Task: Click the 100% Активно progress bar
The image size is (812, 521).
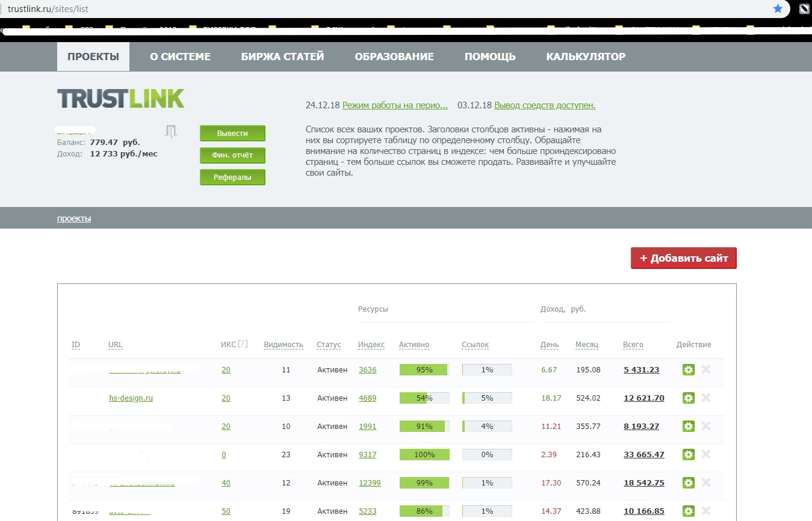Action: tap(424, 454)
